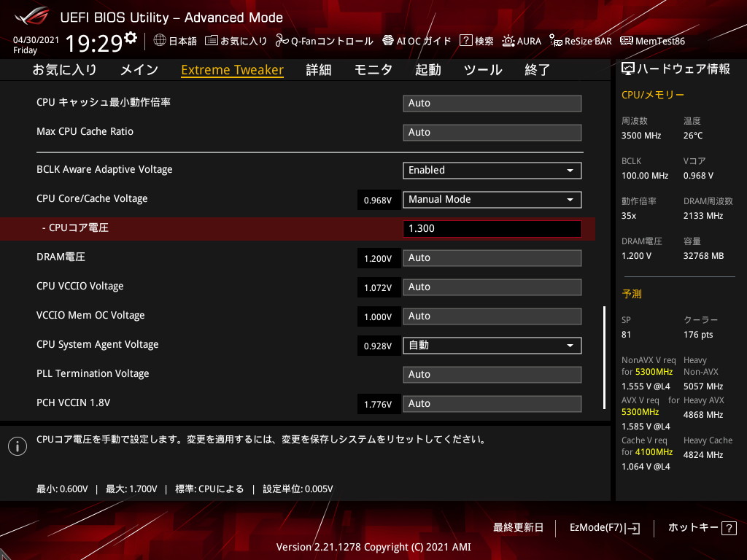The width and height of the screenshot is (747, 560).
Task: Open Q-Fan control fan icon
Action: (x=282, y=41)
